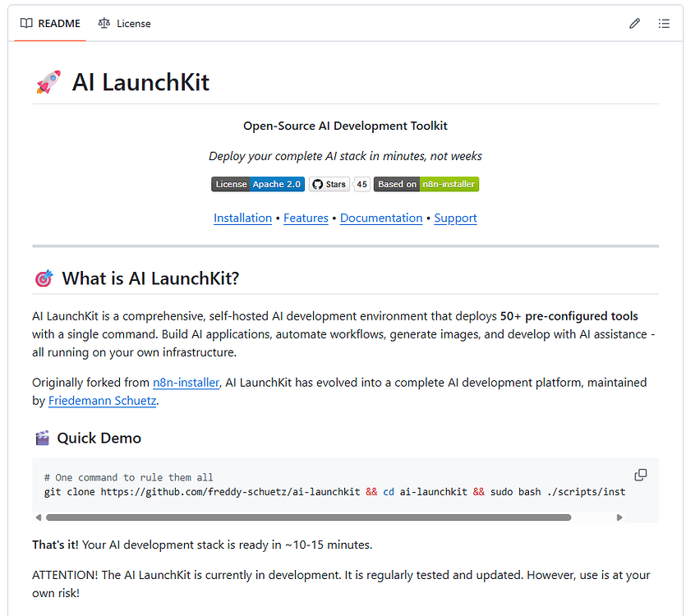686x616 pixels.
Task: Click the film emoji next to Quick Demo
Action: pyautogui.click(x=41, y=438)
